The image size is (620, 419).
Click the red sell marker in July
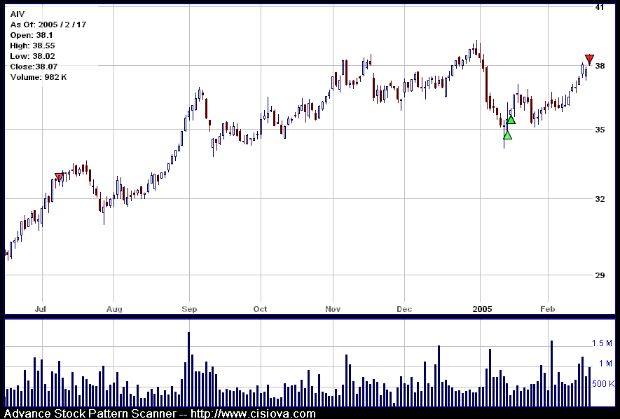point(59,177)
